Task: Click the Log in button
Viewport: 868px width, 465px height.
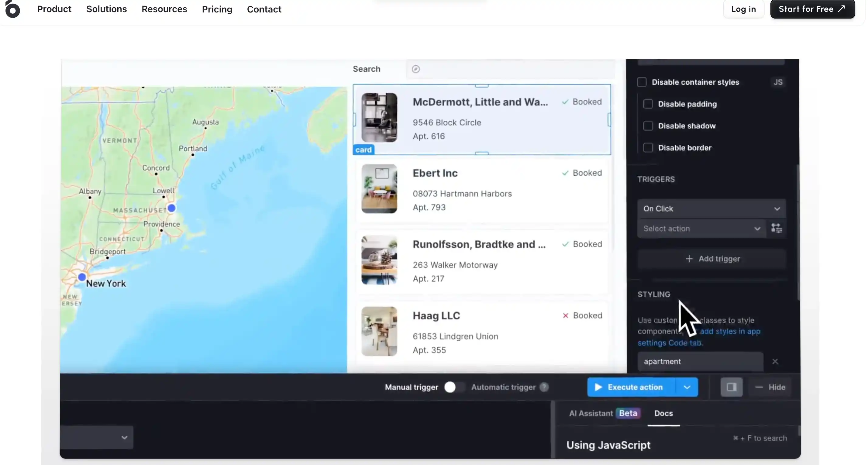Action: (x=743, y=9)
